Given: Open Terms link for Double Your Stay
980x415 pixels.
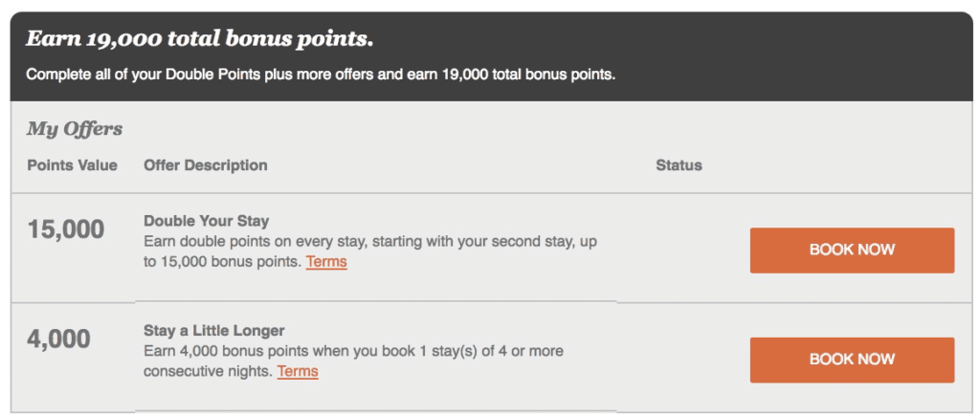Looking at the screenshot, I should (326, 262).
